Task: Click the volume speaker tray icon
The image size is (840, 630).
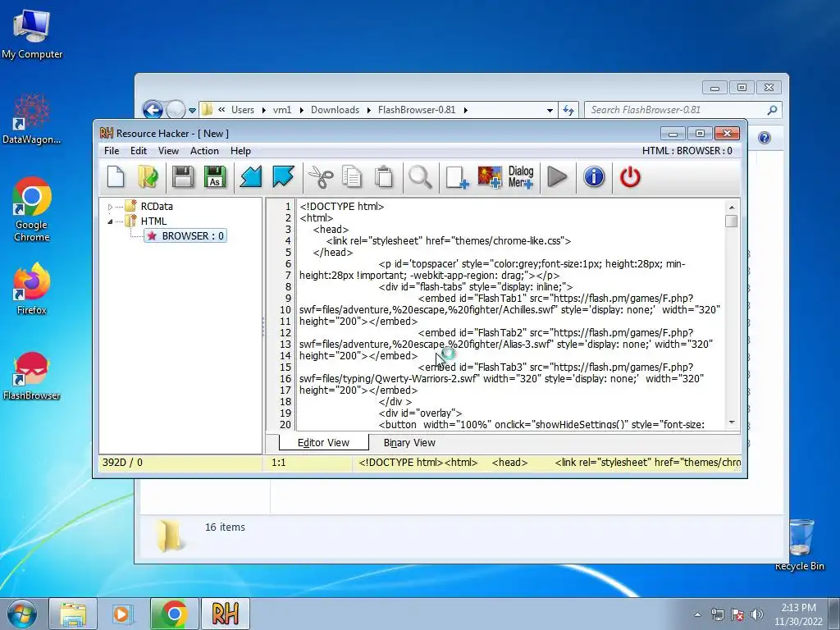Action: click(756, 614)
